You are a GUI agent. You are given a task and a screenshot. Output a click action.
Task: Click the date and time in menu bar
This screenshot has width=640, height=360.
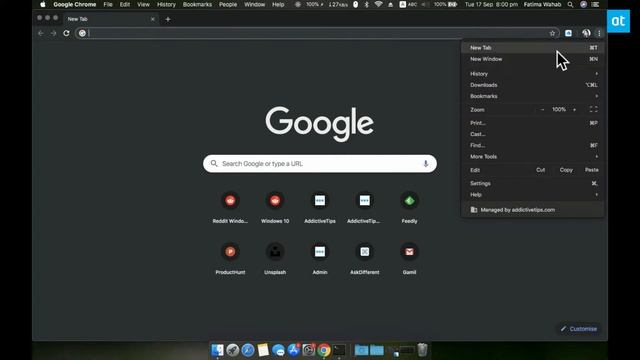coord(491,4)
